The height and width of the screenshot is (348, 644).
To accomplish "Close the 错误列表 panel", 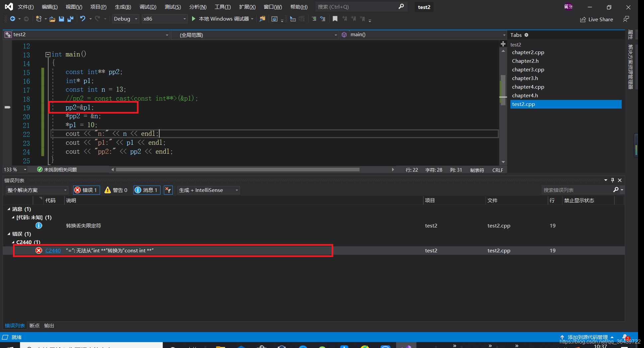I will [x=620, y=180].
